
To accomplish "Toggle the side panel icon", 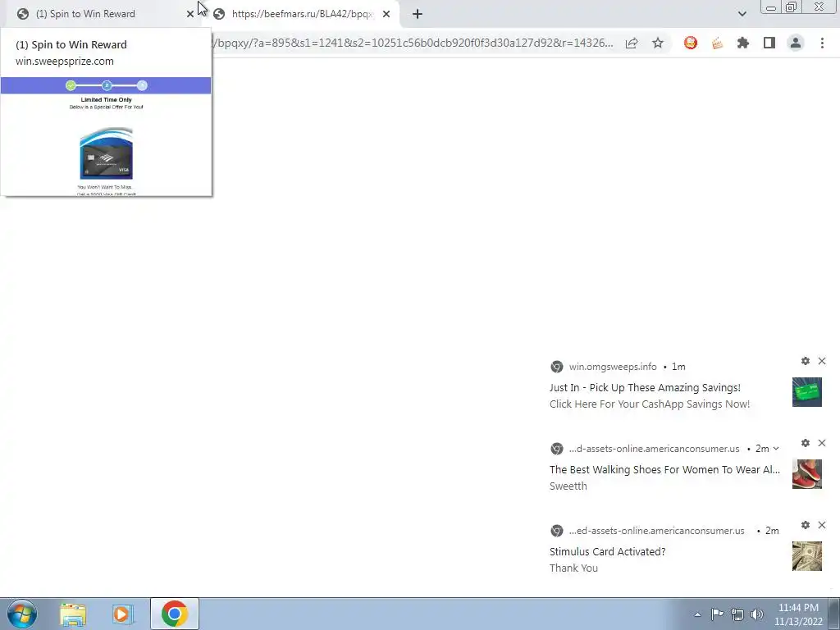I will (769, 43).
